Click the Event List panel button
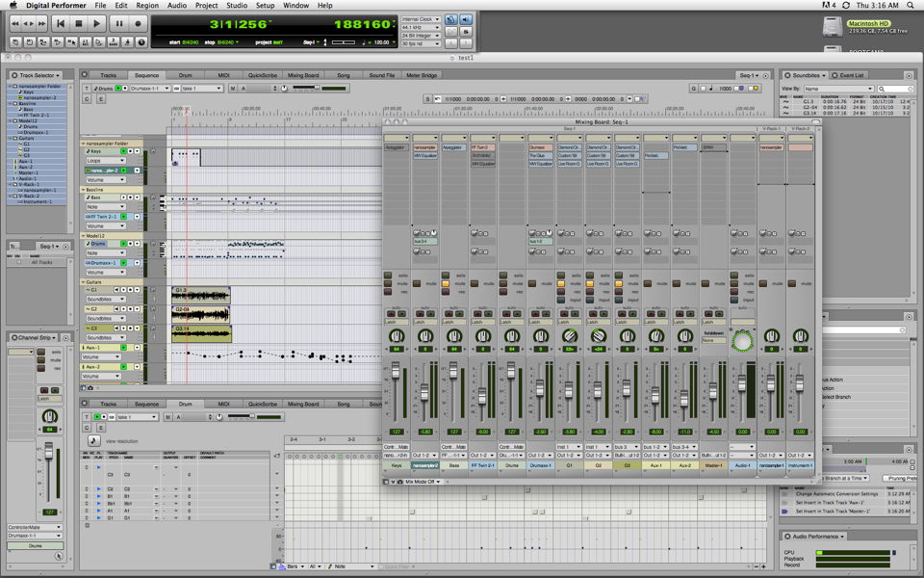 coord(851,75)
